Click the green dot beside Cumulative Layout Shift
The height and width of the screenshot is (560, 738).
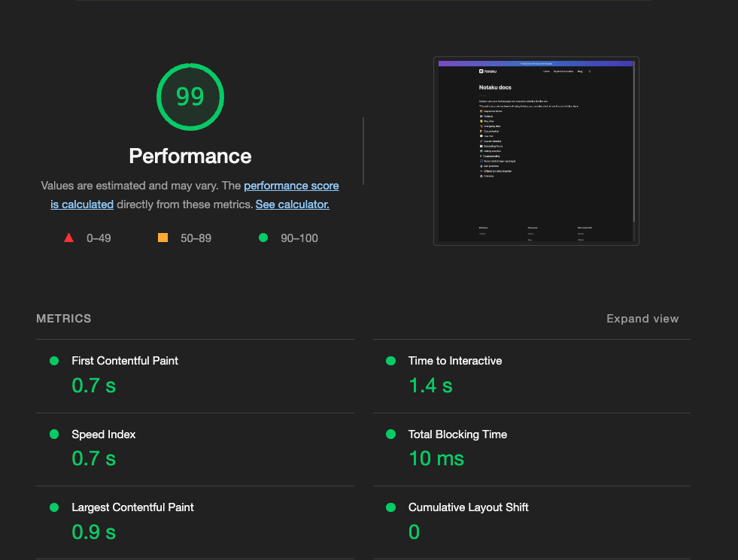pos(390,507)
